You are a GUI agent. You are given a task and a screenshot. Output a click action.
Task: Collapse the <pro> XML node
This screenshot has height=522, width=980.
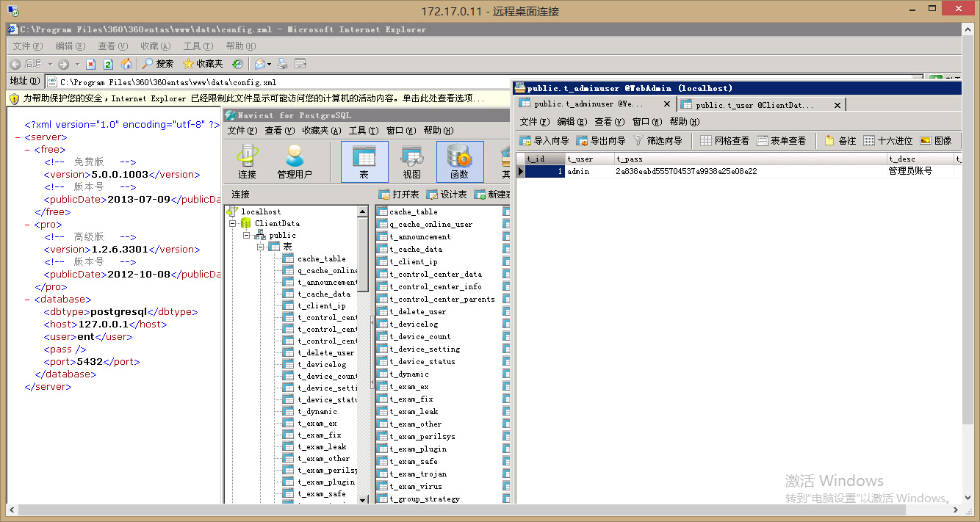(27, 225)
